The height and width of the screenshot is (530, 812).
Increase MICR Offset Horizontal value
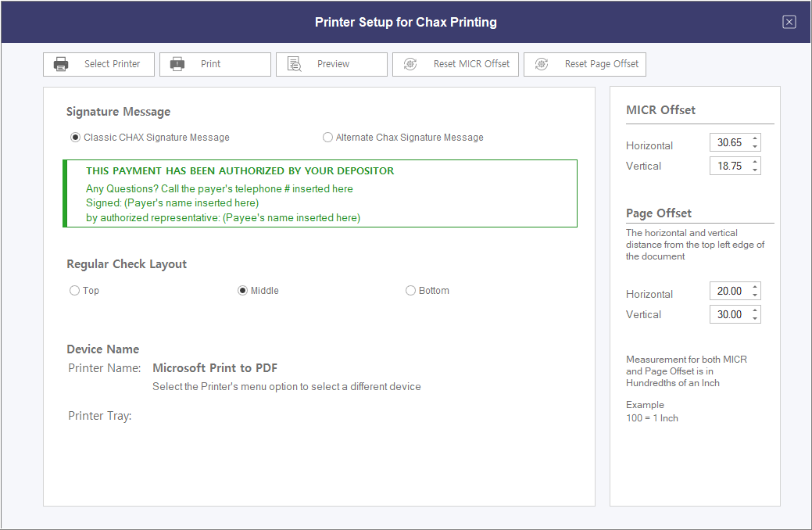tap(755, 139)
